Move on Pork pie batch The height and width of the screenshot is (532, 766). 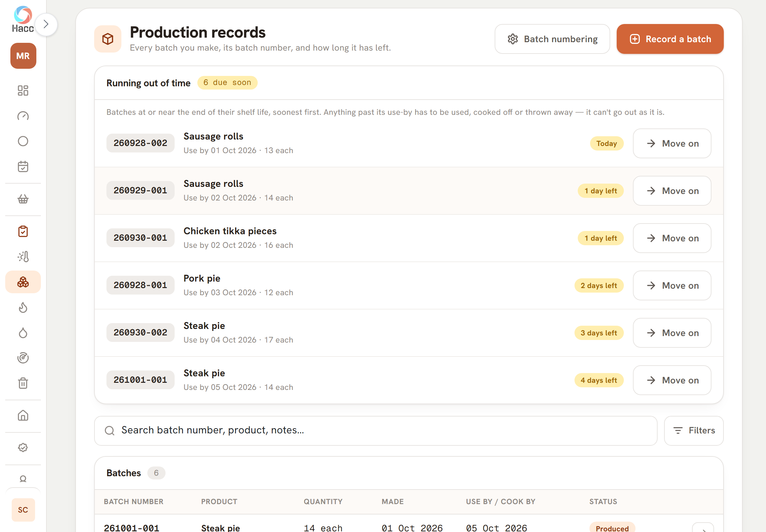point(672,285)
